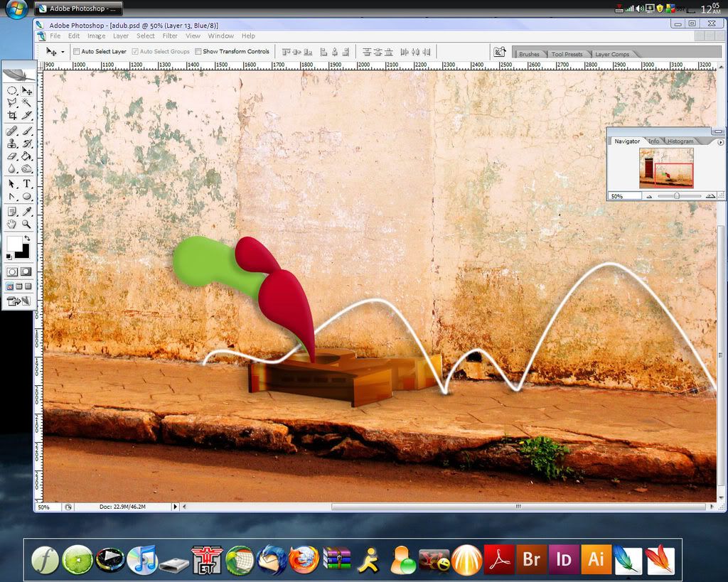Pick the Clone Stamp tool

(11, 144)
